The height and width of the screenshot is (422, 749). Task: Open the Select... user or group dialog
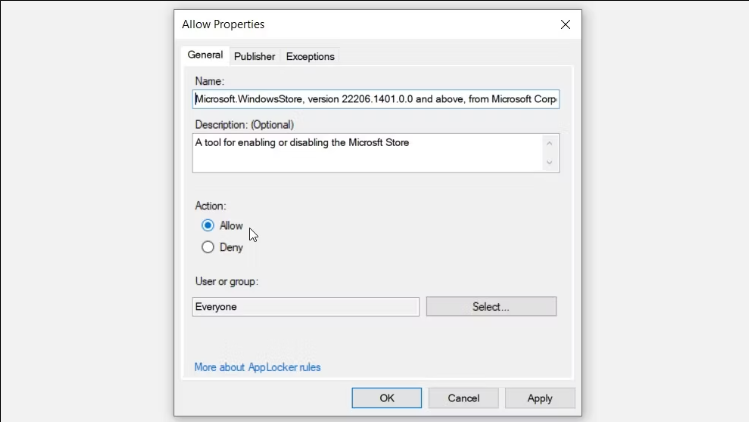(491, 306)
